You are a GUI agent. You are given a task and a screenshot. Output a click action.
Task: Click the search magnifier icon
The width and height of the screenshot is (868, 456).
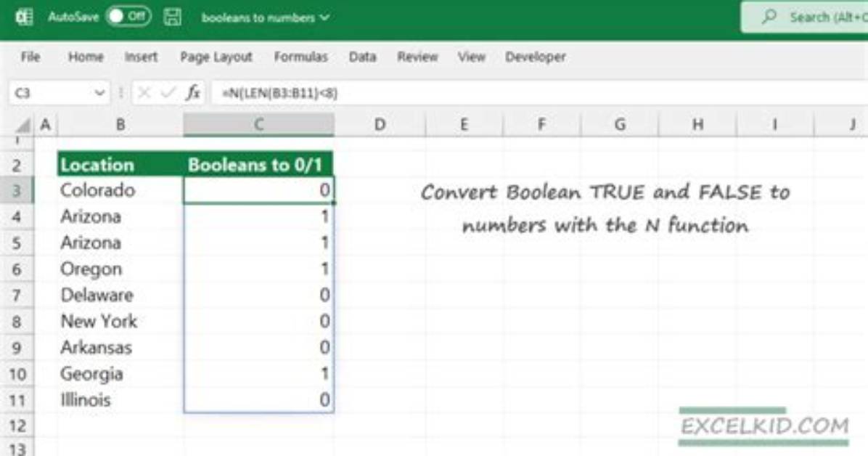769,17
